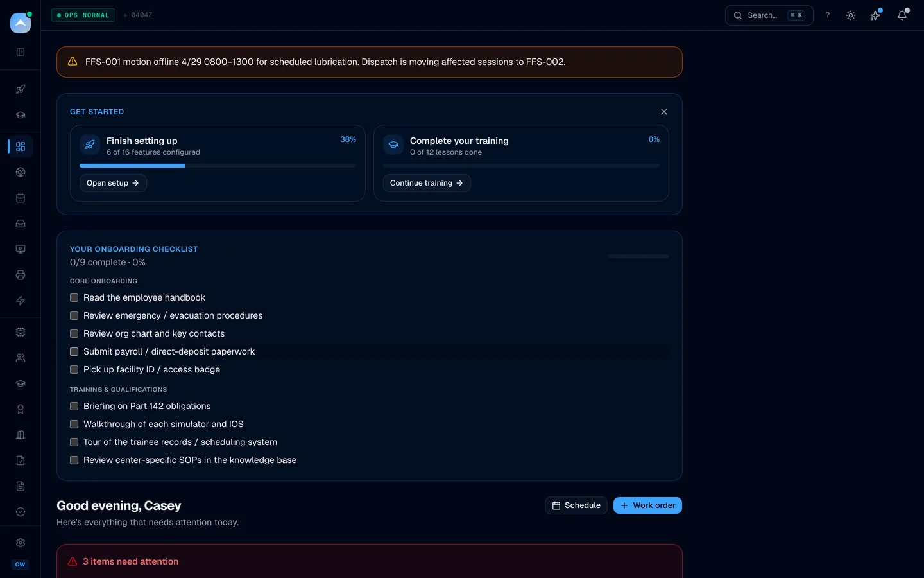Image resolution: width=924 pixels, height=578 pixels.
Task: Click the CORE ONBOARDING section label
Action: (x=103, y=281)
